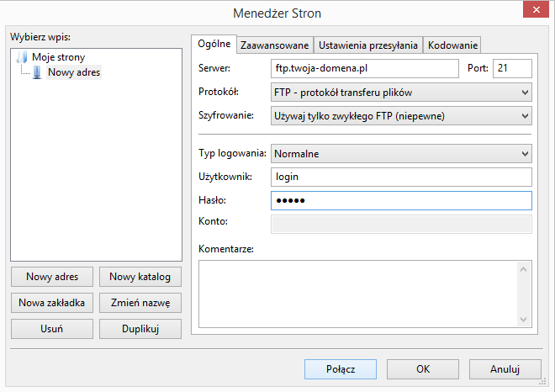Switch to the Zaawansowane tab

[x=275, y=45]
